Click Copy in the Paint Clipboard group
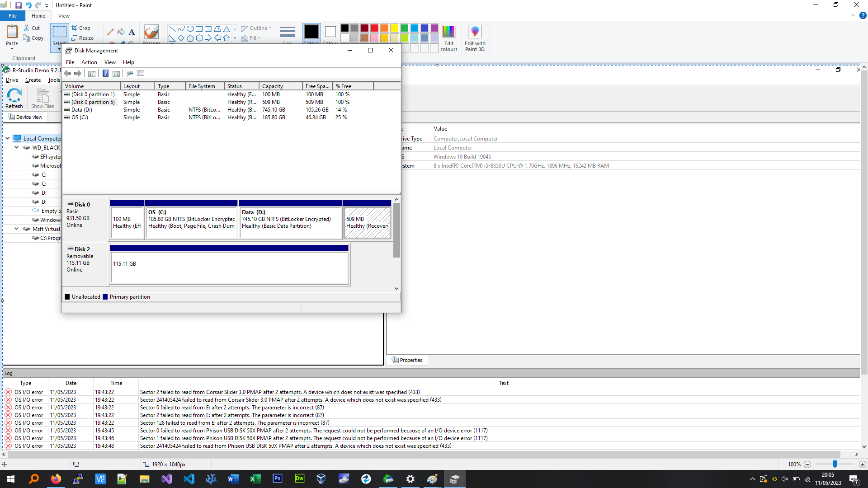This screenshot has height=488, width=868. coord(33,38)
